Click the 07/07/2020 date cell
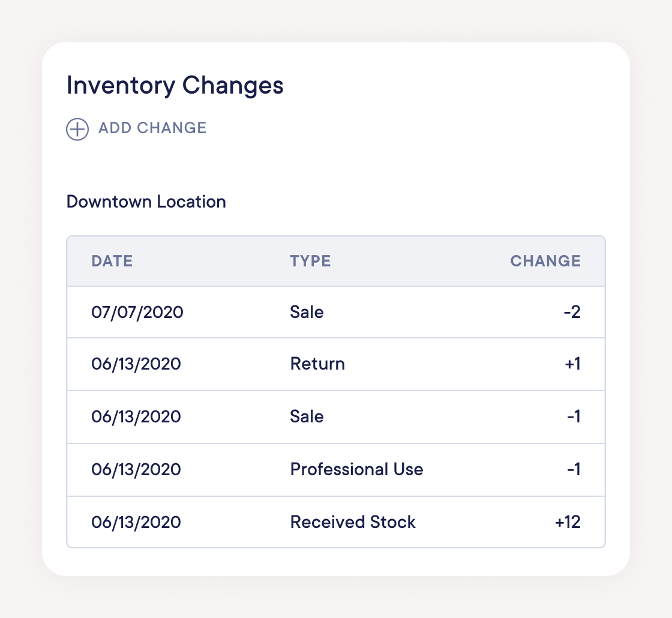Screen dimensions: 672x618 pyautogui.click(x=137, y=312)
